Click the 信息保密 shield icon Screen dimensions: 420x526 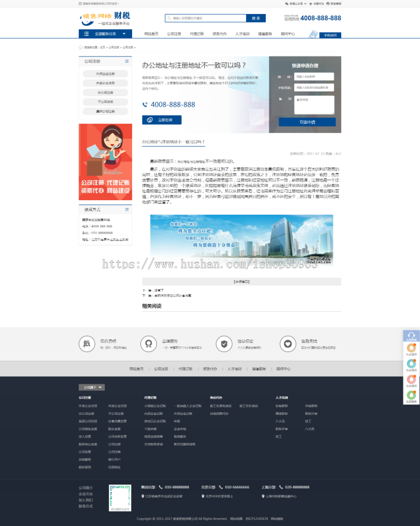click(224, 344)
